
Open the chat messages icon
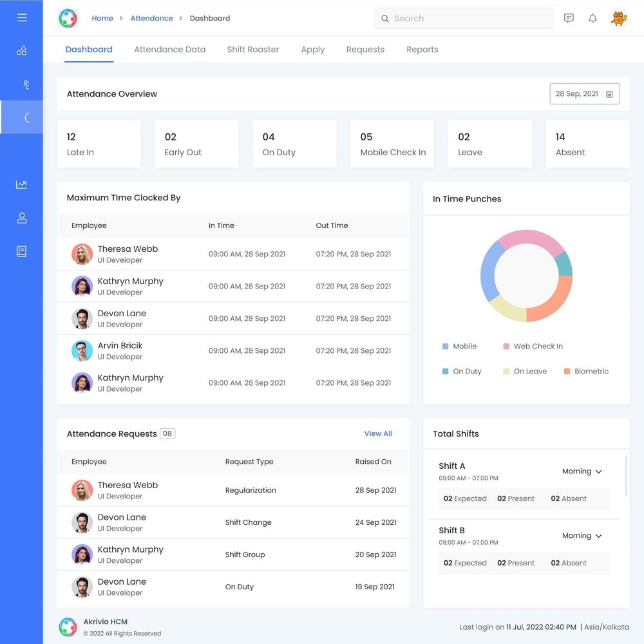click(569, 18)
